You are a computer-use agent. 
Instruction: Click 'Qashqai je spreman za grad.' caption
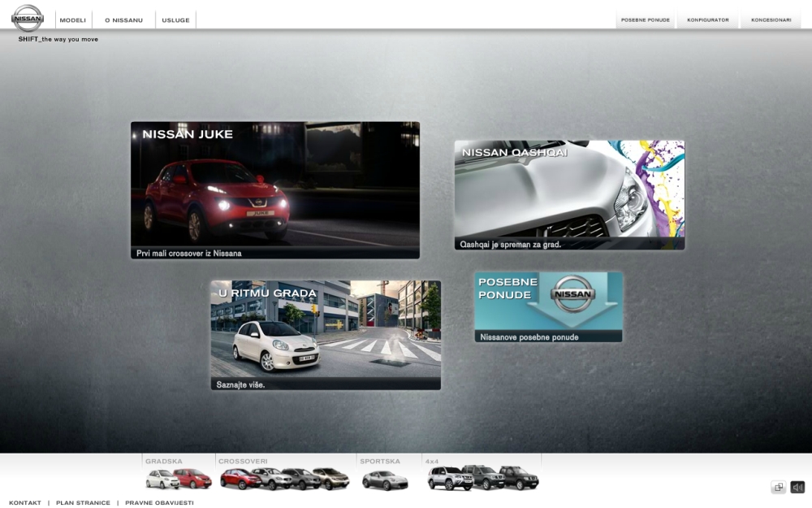tap(511, 245)
